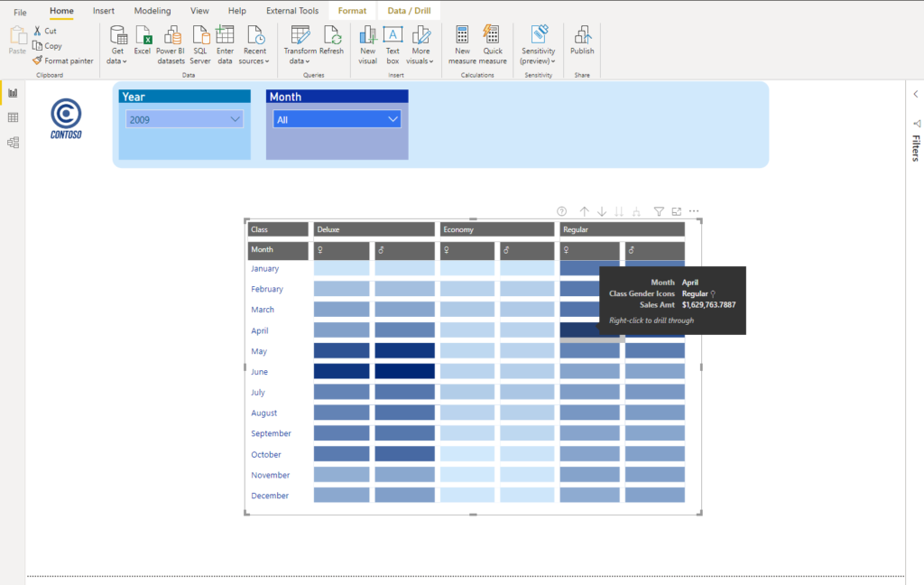Image resolution: width=924 pixels, height=585 pixels.
Task: Click the Cut scissors icon
Action: click(x=37, y=31)
